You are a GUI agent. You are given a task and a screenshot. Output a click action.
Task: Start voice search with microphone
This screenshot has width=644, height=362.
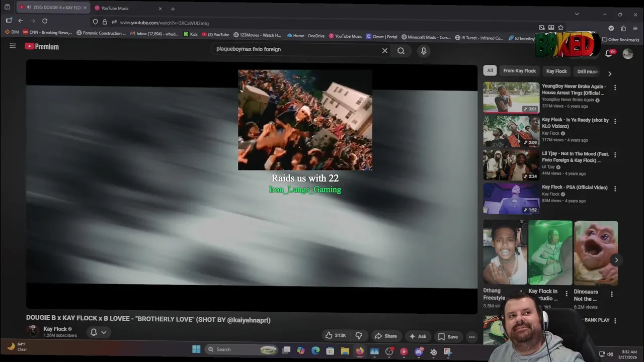click(424, 50)
